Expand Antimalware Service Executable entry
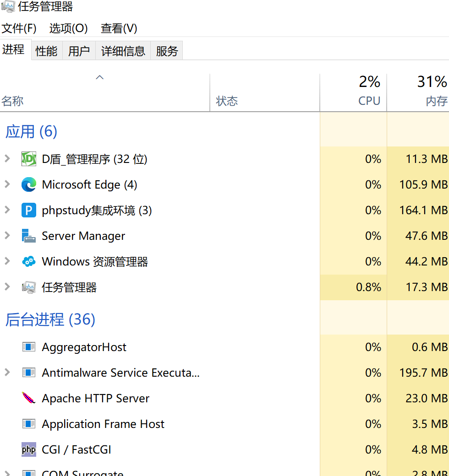The image size is (449, 476). pos(7,372)
